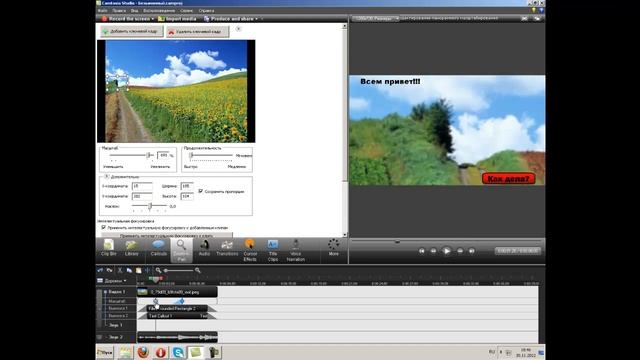Open the More tools menu
This screenshot has height=360, width=640.
click(333, 248)
